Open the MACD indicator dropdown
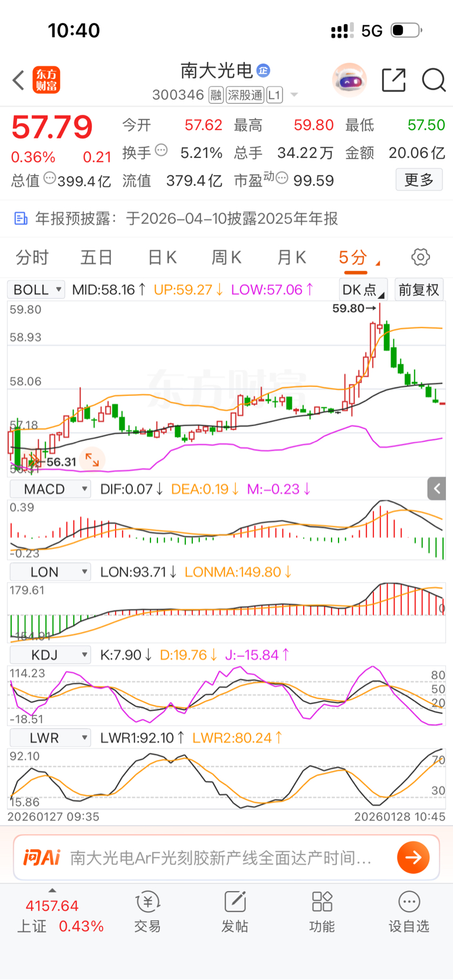 [x=50, y=489]
